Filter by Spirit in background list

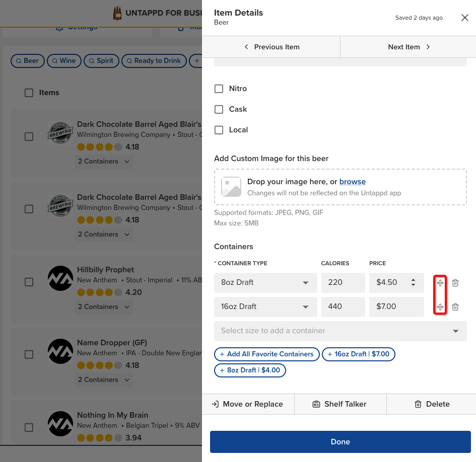[x=101, y=61]
